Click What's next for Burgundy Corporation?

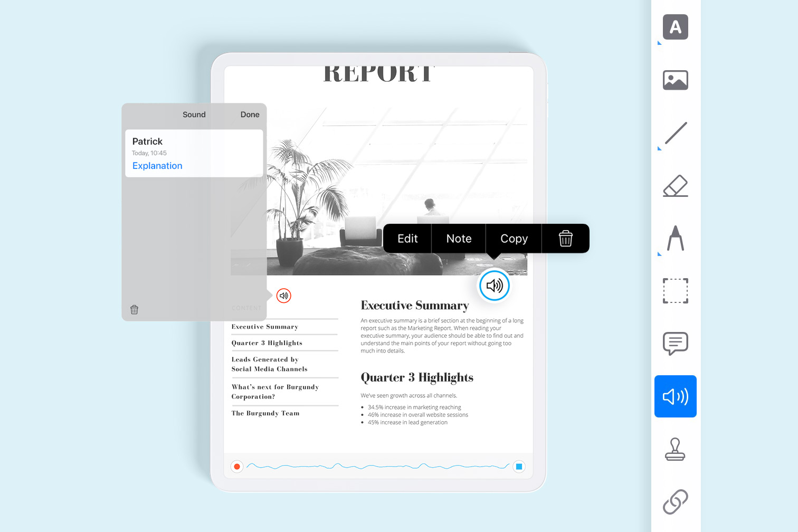click(275, 392)
